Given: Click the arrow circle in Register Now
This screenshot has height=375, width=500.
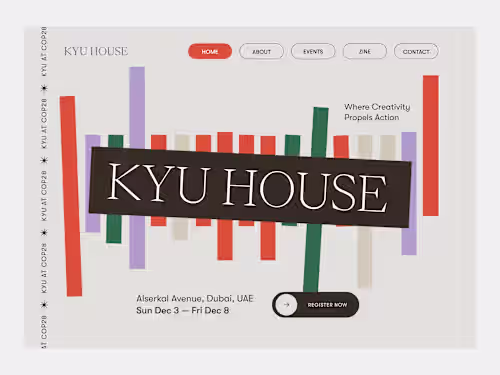Looking at the screenshot, I should coord(286,305).
